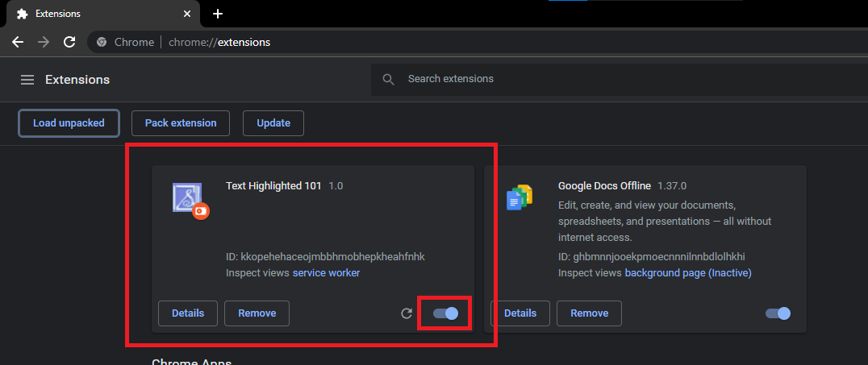Screen dimensions: 868x365
Task: Reload the Text Highlighted 101 extension
Action: (x=407, y=313)
